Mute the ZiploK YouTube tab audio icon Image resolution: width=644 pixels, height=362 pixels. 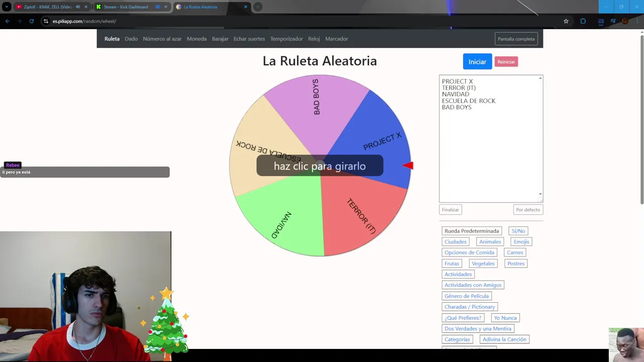pos(77,7)
